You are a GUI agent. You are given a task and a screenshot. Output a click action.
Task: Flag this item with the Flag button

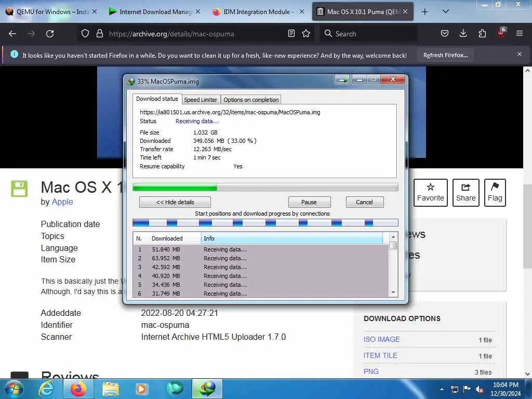click(495, 192)
